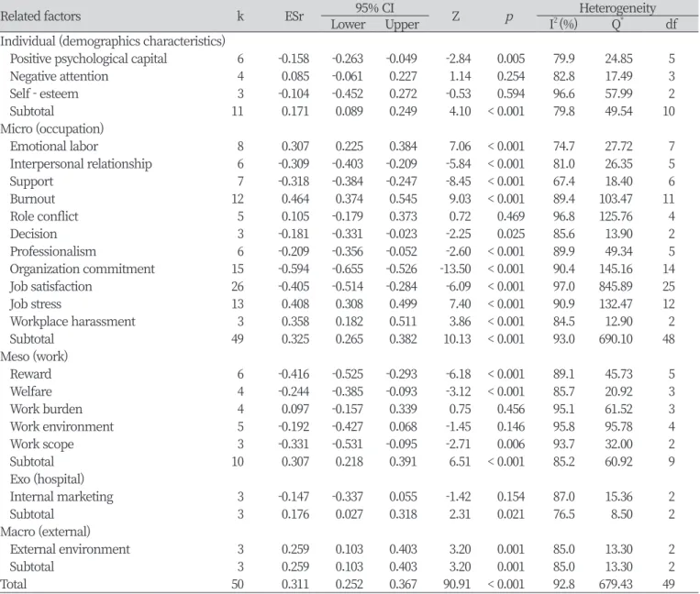Select the 'Micro (occupation)' section heading
The width and height of the screenshot is (700, 594).
pyautogui.click(x=51, y=129)
